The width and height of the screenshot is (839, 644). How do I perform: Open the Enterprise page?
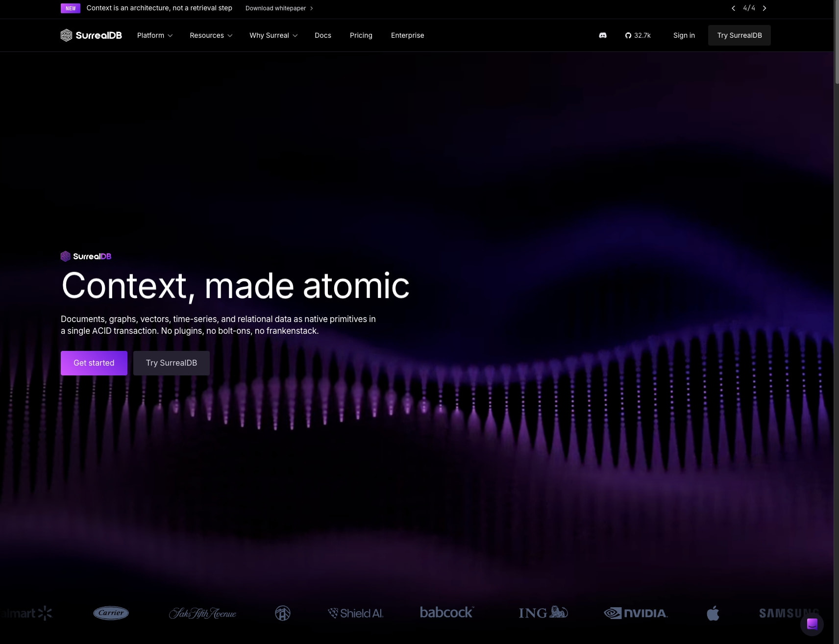pyautogui.click(x=408, y=35)
